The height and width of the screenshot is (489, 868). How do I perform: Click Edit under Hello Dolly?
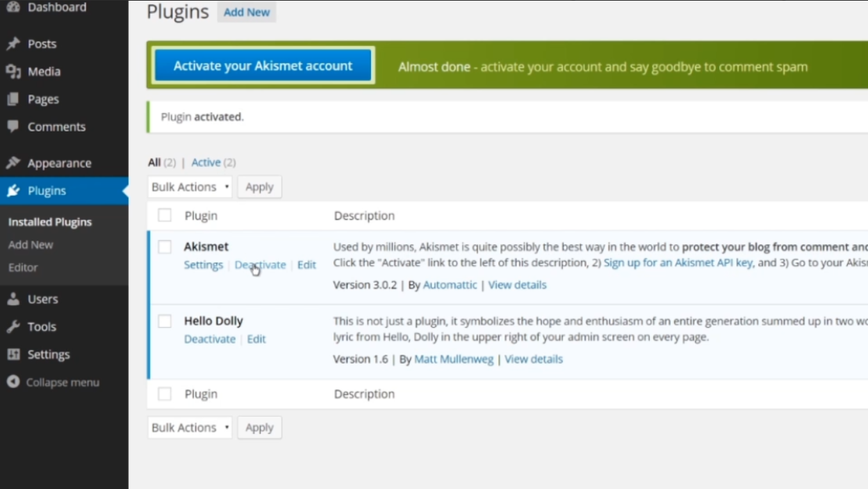pos(256,339)
